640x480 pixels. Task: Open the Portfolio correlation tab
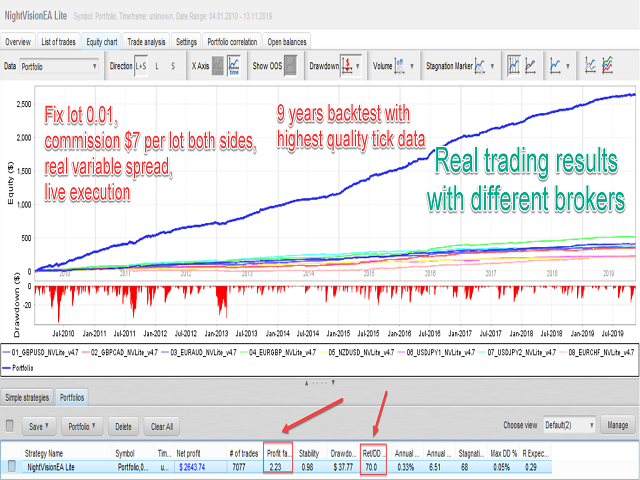click(232, 42)
